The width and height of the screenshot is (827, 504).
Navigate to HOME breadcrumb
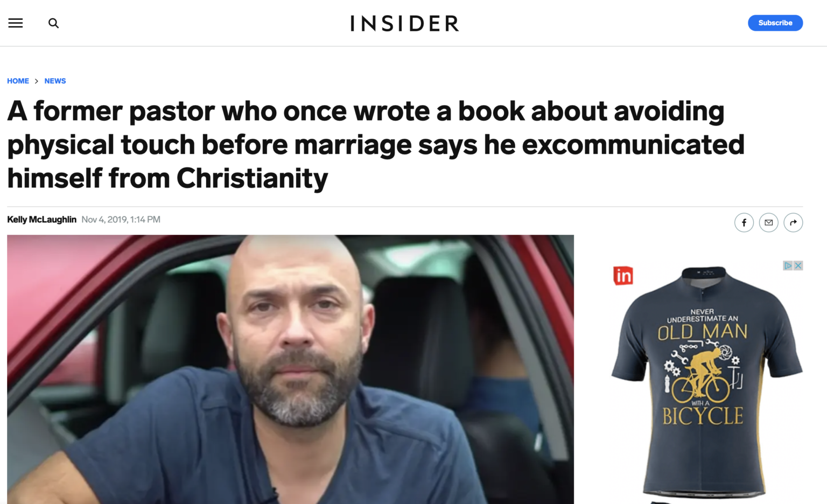point(18,81)
